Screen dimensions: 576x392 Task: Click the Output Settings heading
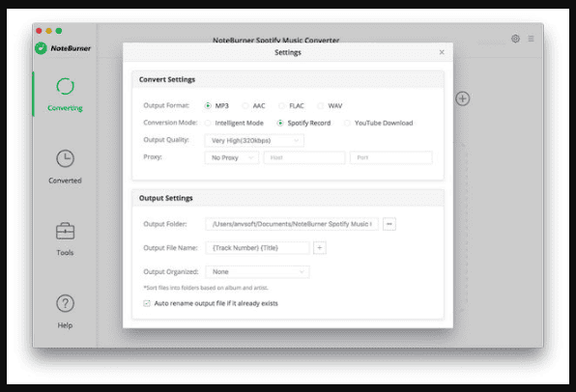pos(165,198)
